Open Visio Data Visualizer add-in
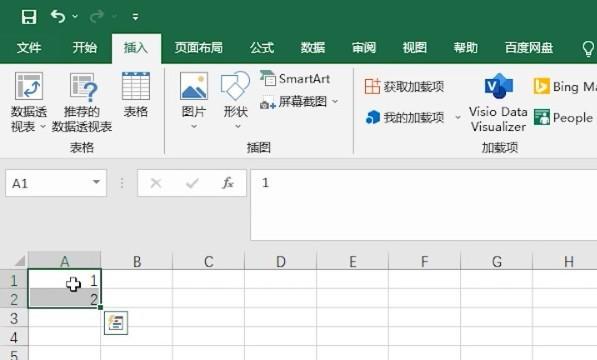The image size is (597, 360). click(x=498, y=103)
